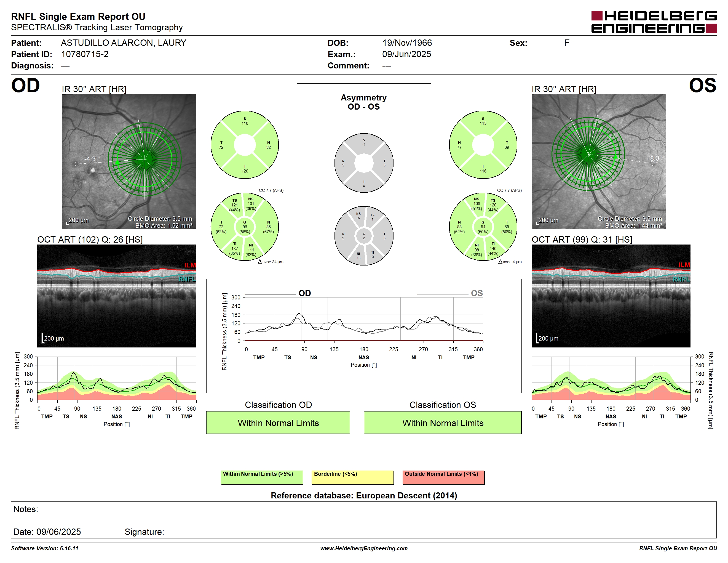The image size is (728, 563).
Task: Click the OCT ART (99) Q: 31 [HS] label
Action: [582, 240]
